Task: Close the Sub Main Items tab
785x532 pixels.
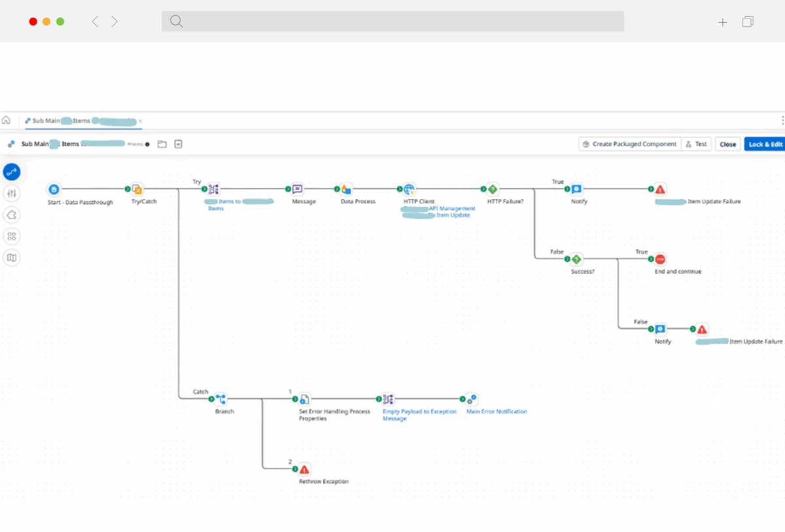Action: pos(140,121)
